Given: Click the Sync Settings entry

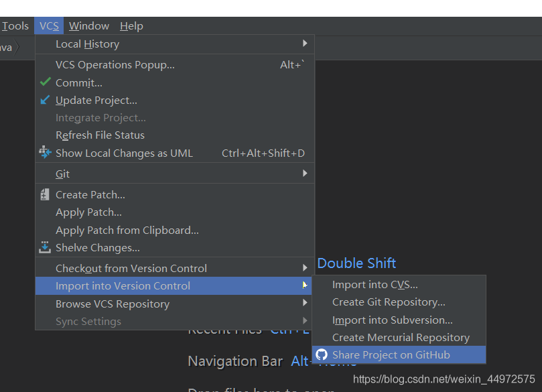Looking at the screenshot, I should [175, 322].
